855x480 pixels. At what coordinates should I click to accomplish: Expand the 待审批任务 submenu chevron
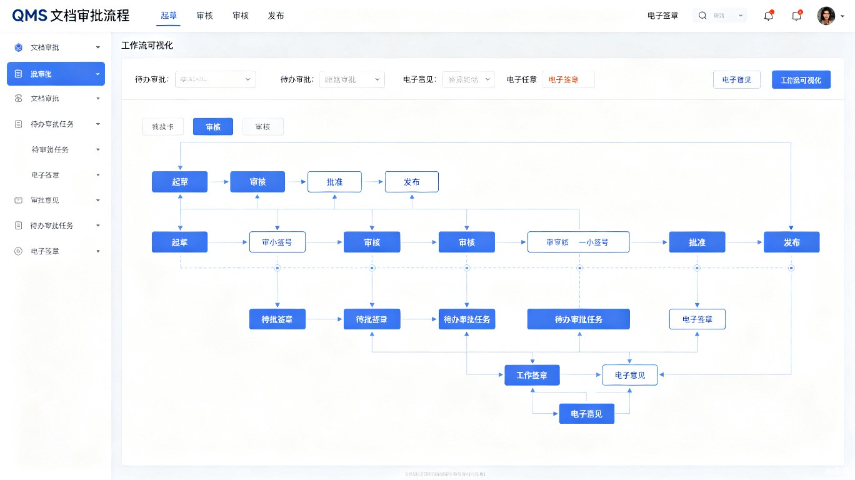98,149
